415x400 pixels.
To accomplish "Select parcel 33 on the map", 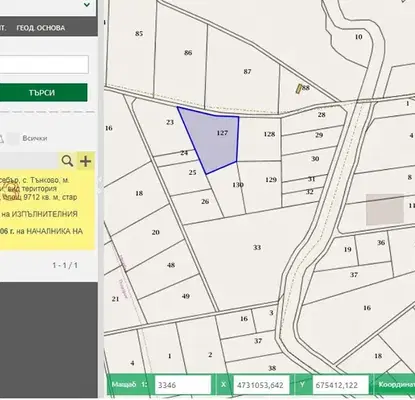I will pyautogui.click(x=257, y=248).
